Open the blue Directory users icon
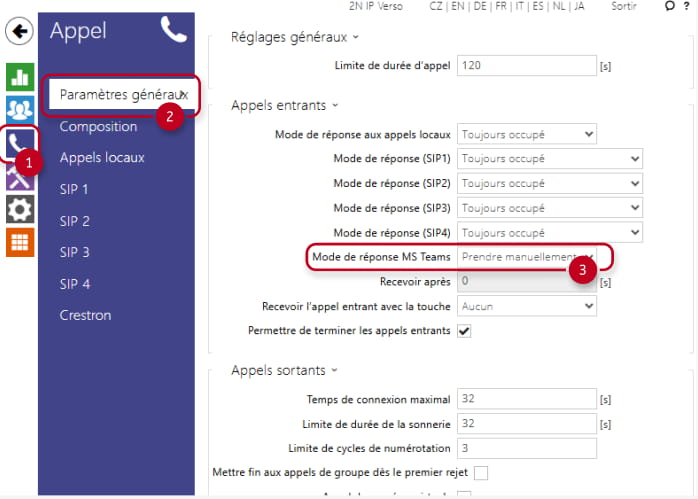698x499 pixels. (x=20, y=110)
